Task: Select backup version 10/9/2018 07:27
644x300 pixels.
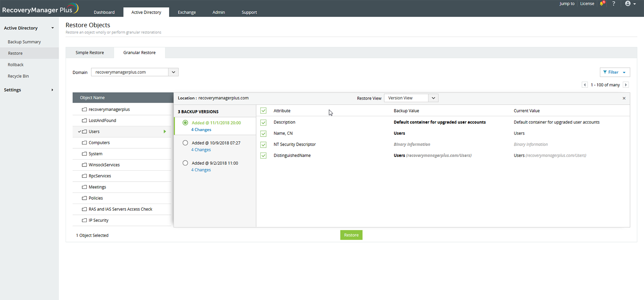Action: tap(185, 143)
